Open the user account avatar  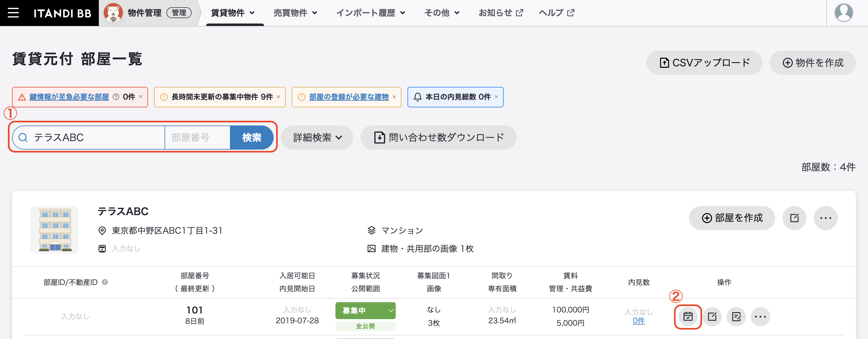coord(843,13)
